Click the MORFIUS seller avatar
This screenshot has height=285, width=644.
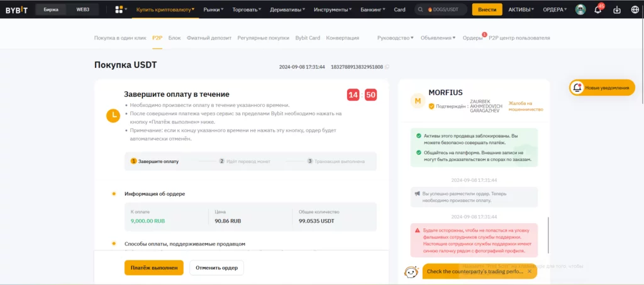pyautogui.click(x=418, y=101)
